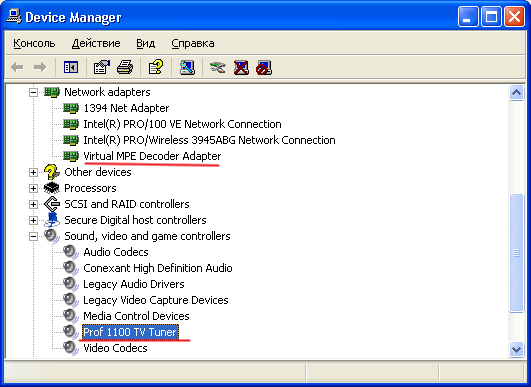This screenshot has width=531, height=387.
Task: Click icon beside Intel PRO/100 VE Network Connection
Action: pyautogui.click(x=71, y=124)
